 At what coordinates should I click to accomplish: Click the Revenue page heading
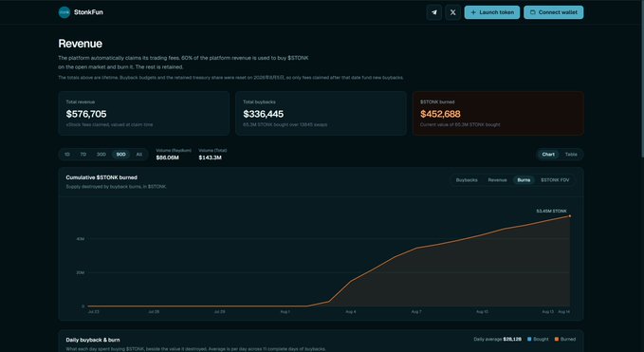click(80, 44)
